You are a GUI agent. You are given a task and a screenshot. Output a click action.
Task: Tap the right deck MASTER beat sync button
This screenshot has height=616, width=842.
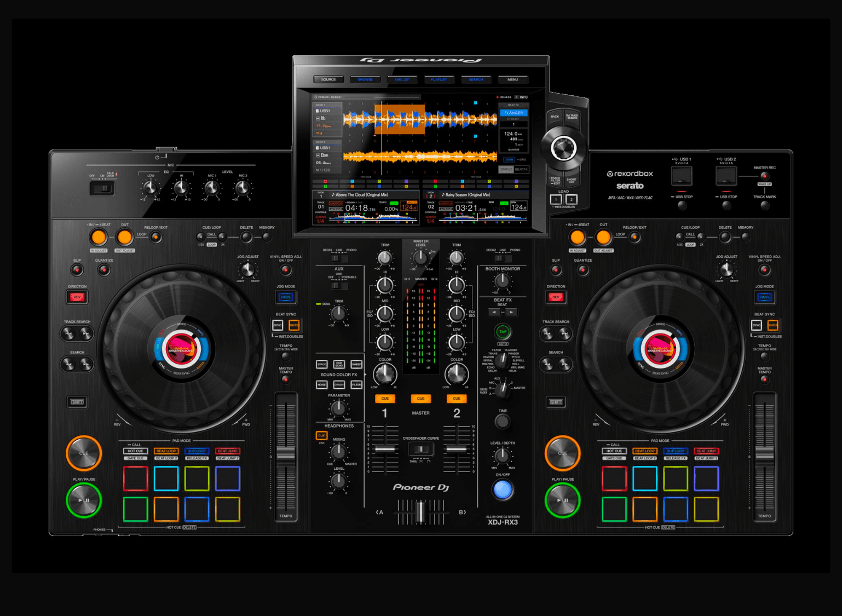[x=772, y=325]
